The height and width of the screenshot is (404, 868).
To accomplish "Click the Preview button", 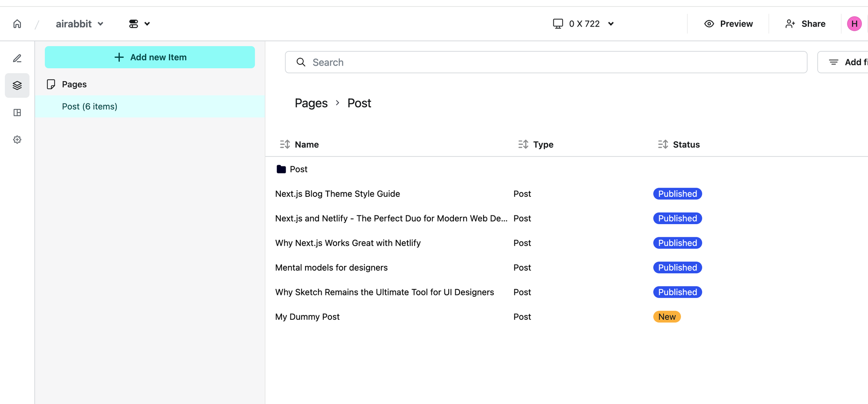I will 728,24.
